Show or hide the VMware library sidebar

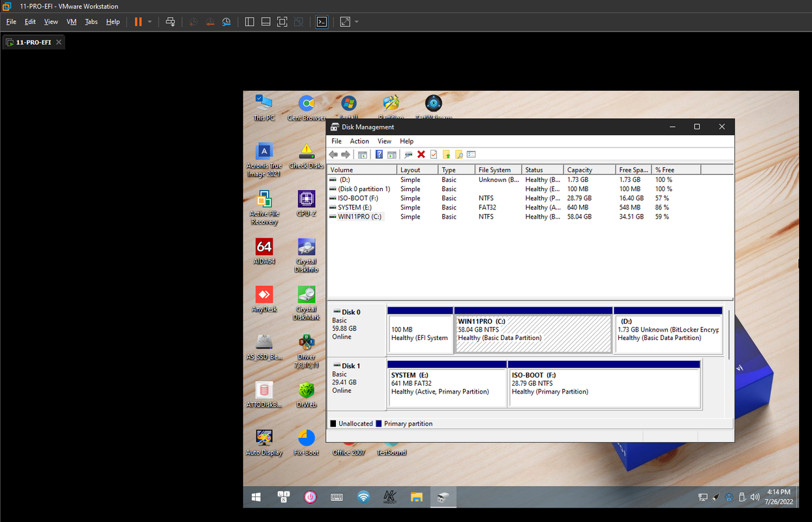tap(249, 22)
